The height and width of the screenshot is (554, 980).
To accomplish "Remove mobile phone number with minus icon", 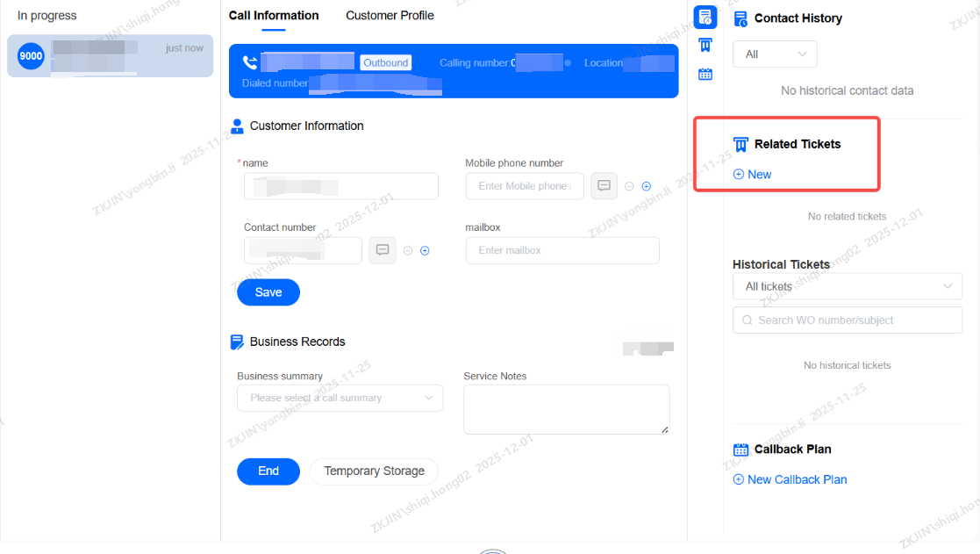I will 629,186.
